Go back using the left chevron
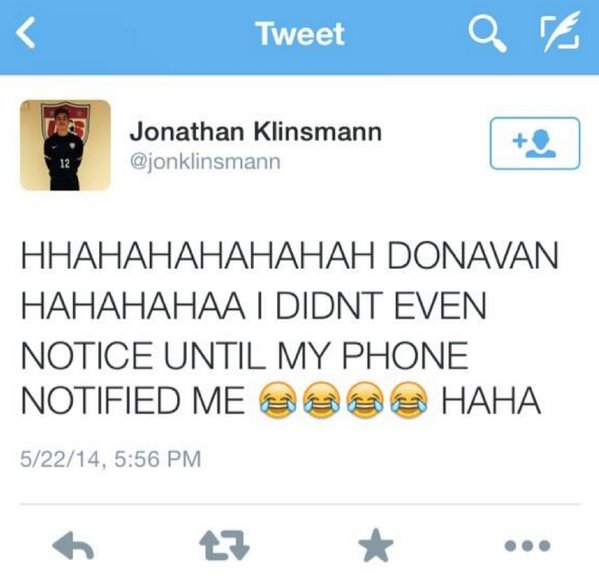Viewport: 599px width, 585px height. pyautogui.click(x=26, y=33)
